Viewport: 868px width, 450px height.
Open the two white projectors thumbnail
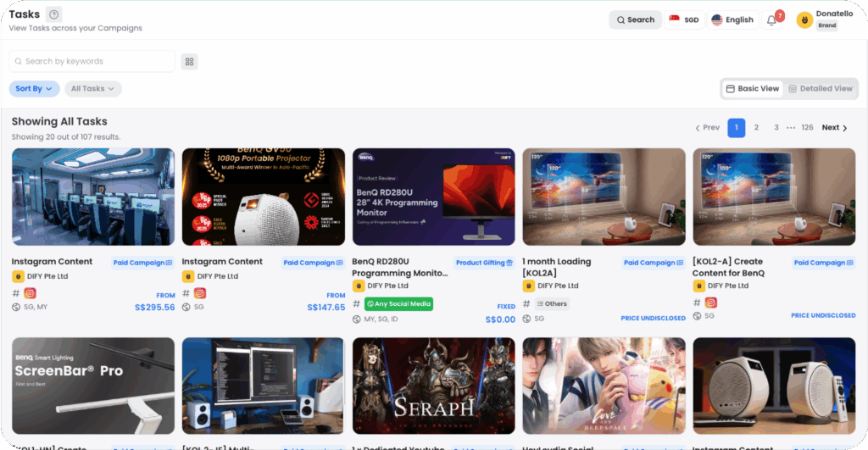pyautogui.click(x=774, y=386)
